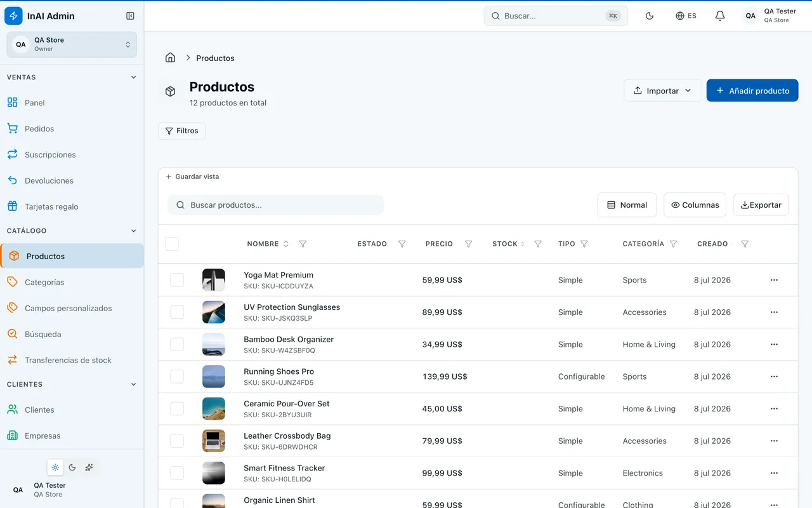Check the UV Protection Sunglasses row checkbox
Image resolution: width=812 pixels, height=508 pixels.
(177, 312)
